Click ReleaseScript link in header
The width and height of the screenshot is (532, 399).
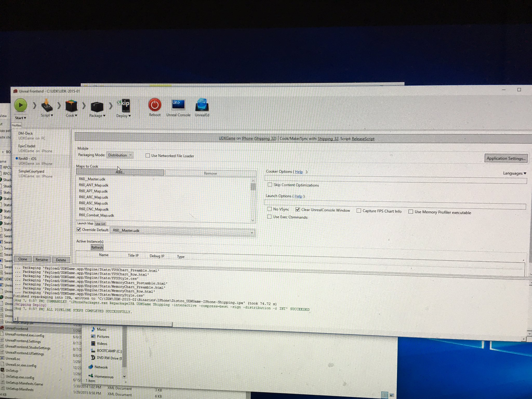363,139
